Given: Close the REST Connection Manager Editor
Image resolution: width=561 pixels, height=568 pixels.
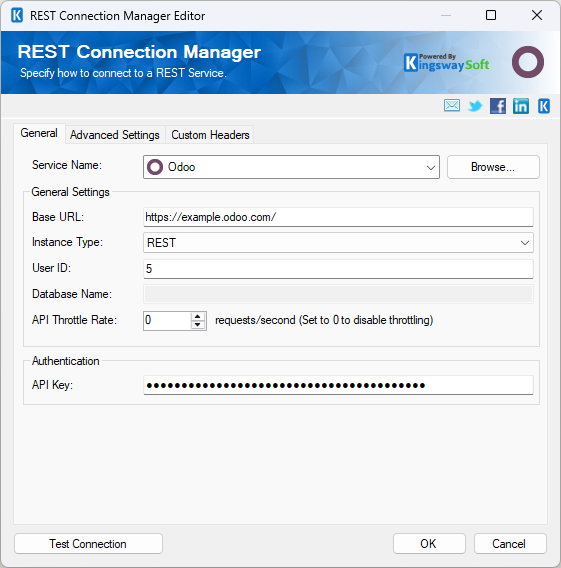Looking at the screenshot, I should coord(537,15).
